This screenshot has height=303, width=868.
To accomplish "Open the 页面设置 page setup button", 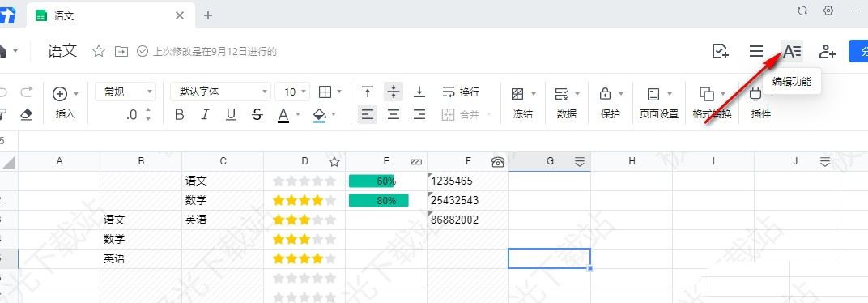I will [659, 103].
